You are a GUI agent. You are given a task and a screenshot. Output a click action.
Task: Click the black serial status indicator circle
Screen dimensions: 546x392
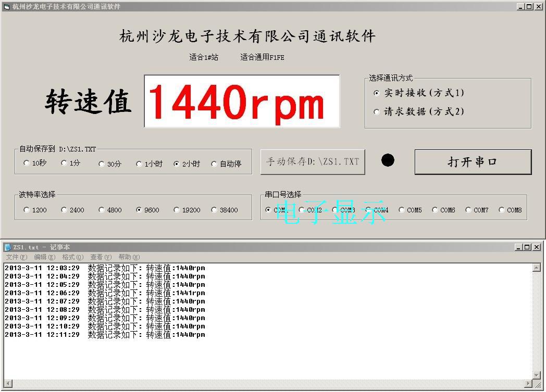click(388, 160)
